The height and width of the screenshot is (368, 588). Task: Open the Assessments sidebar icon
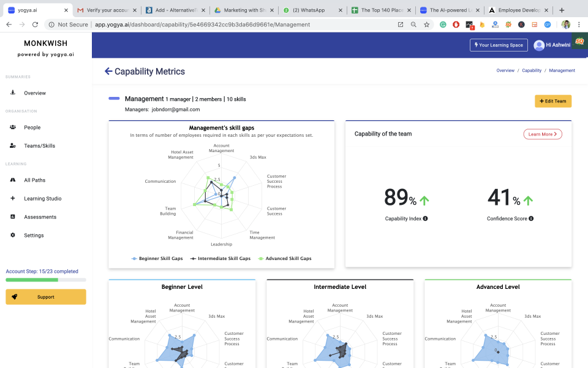[13, 217]
